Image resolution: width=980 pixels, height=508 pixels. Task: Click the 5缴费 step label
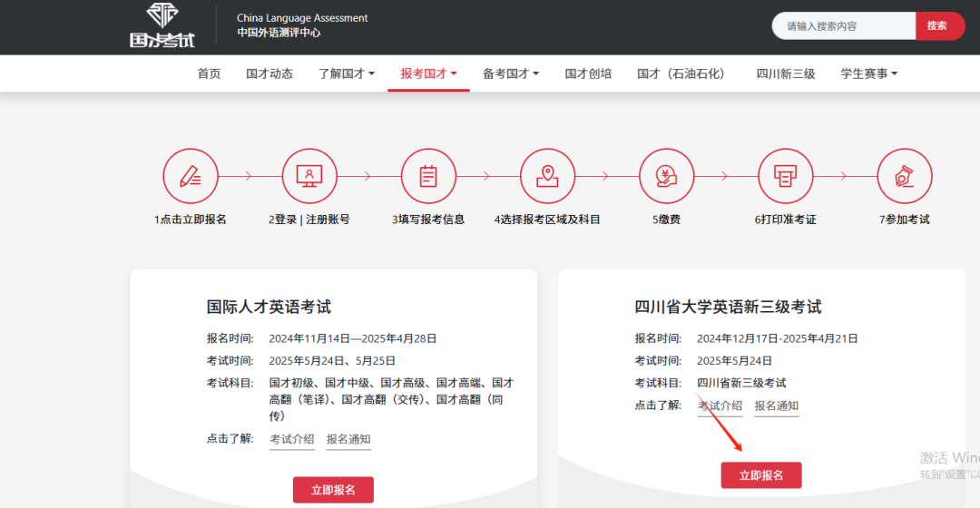[666, 220]
